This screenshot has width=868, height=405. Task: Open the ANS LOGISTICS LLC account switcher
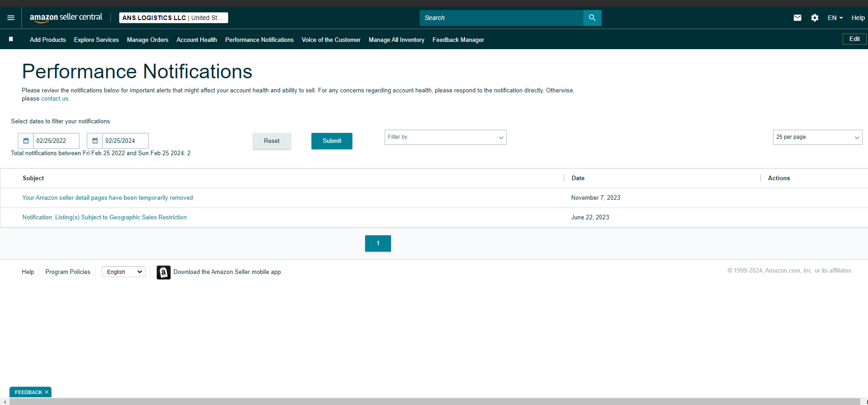173,18
